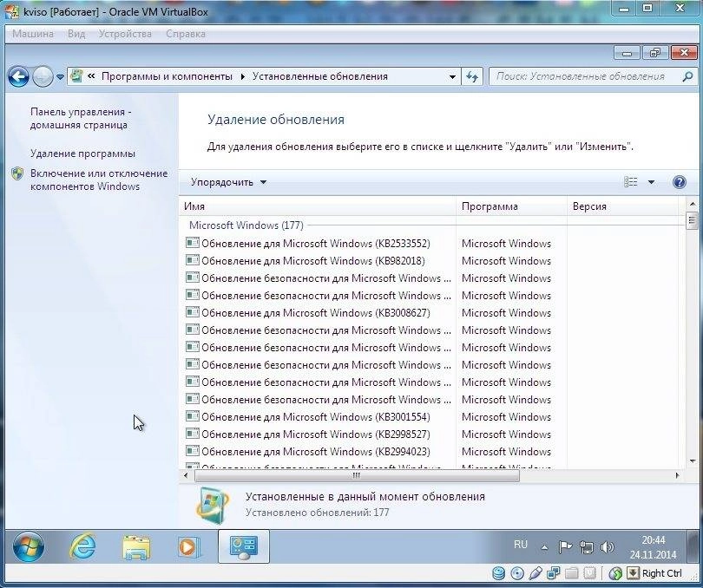Open the recent pages arrow beside navigation buttons
Screen dimensions: 703x588
point(60,77)
